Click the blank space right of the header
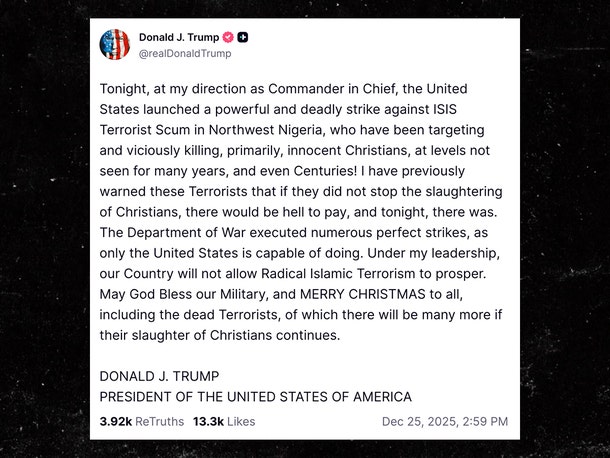This screenshot has width=610, height=458. point(400,45)
